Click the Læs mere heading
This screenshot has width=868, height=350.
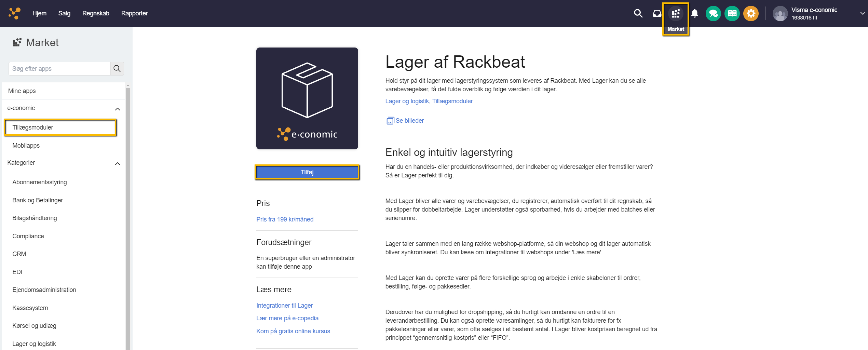pyautogui.click(x=274, y=290)
